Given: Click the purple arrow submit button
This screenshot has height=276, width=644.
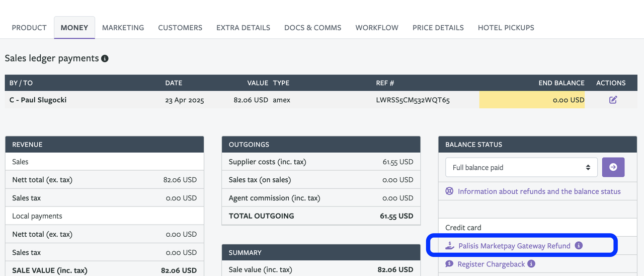Looking at the screenshot, I should pos(613,167).
